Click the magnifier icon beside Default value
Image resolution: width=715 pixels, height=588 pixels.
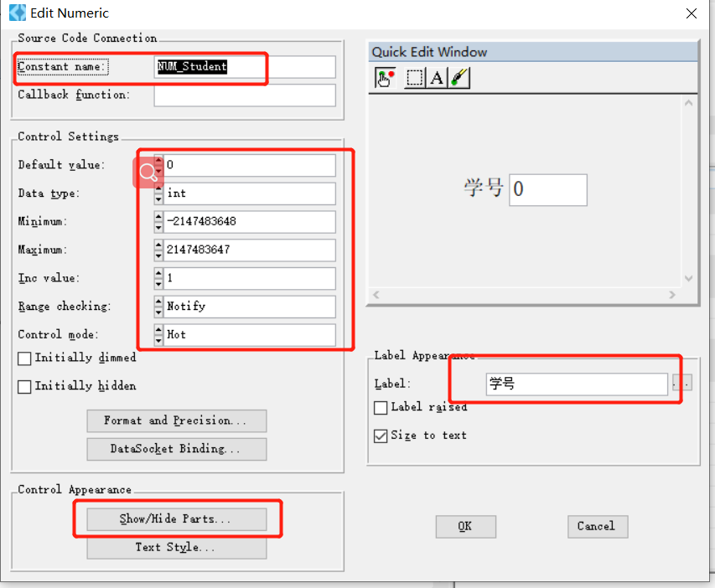tap(148, 172)
